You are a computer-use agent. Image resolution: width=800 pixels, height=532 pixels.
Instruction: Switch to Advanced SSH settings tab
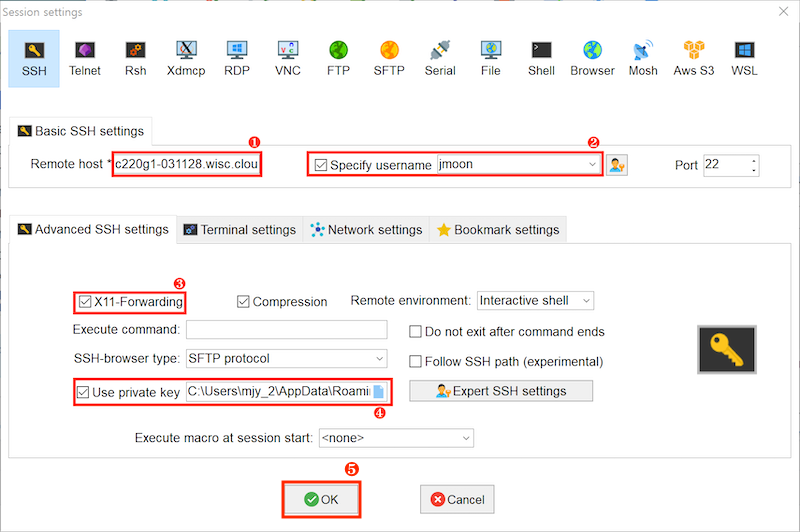[93, 230]
